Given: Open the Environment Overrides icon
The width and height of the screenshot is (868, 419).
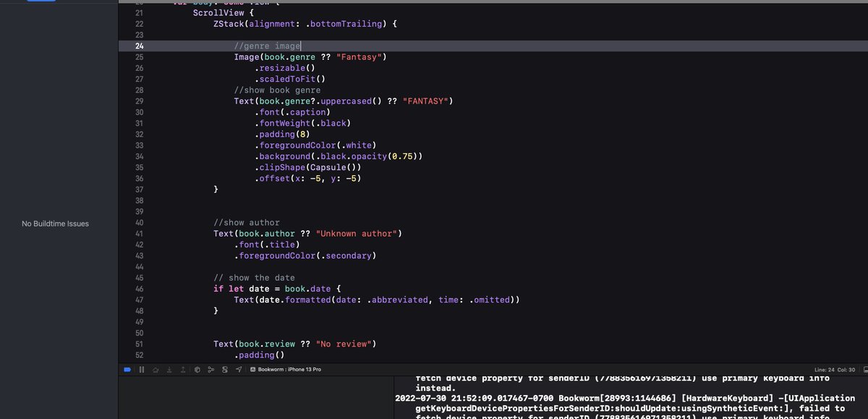Looking at the screenshot, I should 225,370.
